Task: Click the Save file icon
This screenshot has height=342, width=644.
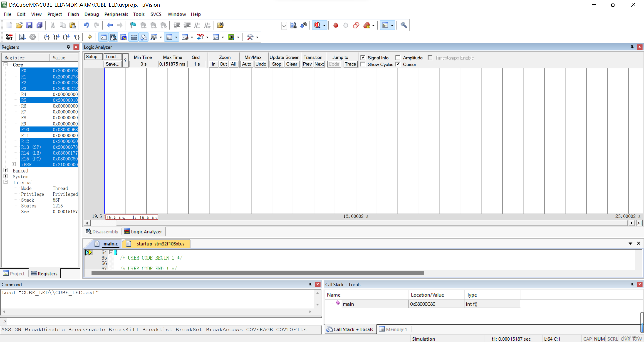Action: 30,25
